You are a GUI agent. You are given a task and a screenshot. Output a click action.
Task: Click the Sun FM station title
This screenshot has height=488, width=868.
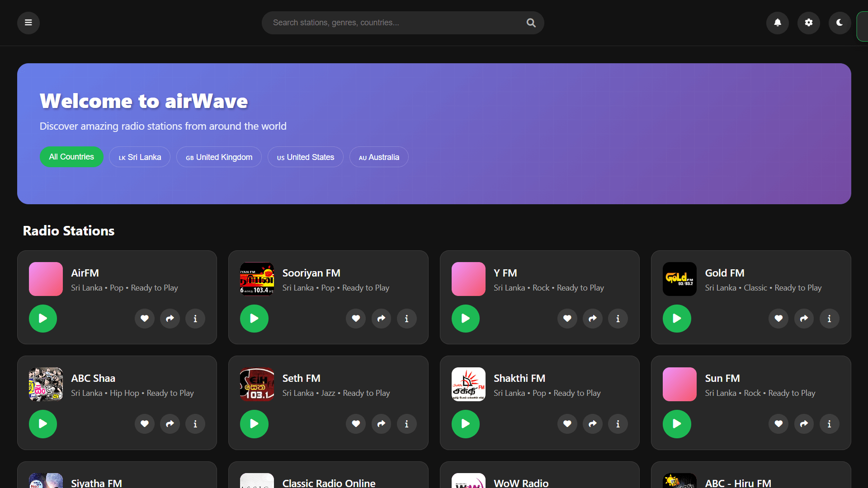click(x=722, y=378)
